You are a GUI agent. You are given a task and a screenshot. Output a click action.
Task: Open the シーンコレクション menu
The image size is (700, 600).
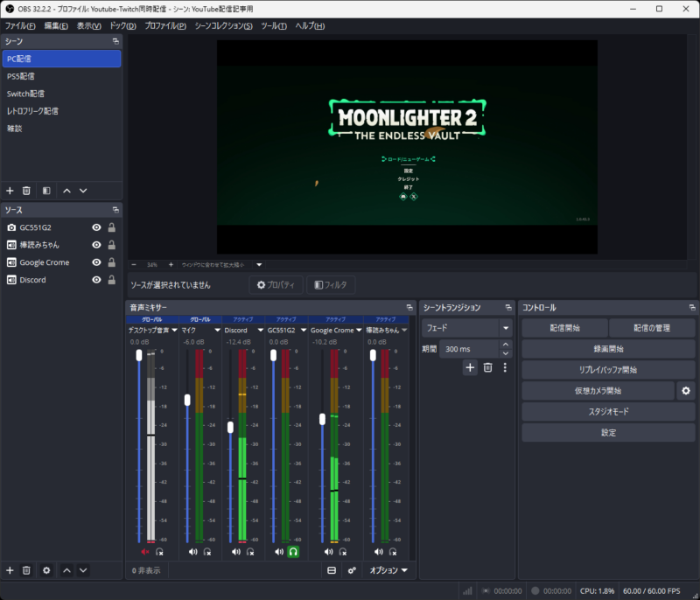tap(223, 26)
